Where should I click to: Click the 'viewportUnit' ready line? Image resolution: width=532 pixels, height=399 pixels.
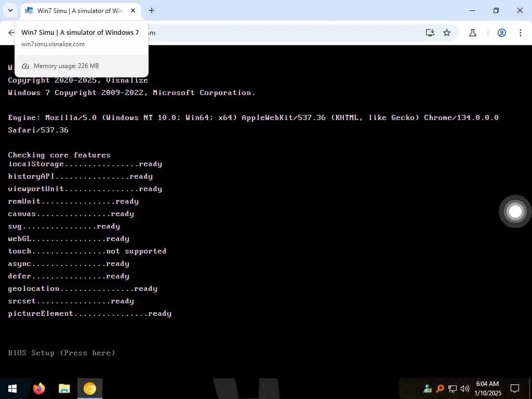pos(85,189)
